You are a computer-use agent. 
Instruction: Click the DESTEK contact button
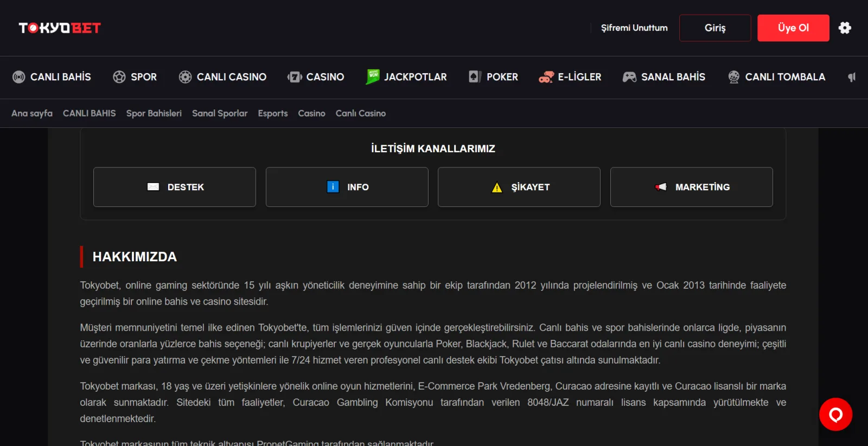(x=175, y=187)
